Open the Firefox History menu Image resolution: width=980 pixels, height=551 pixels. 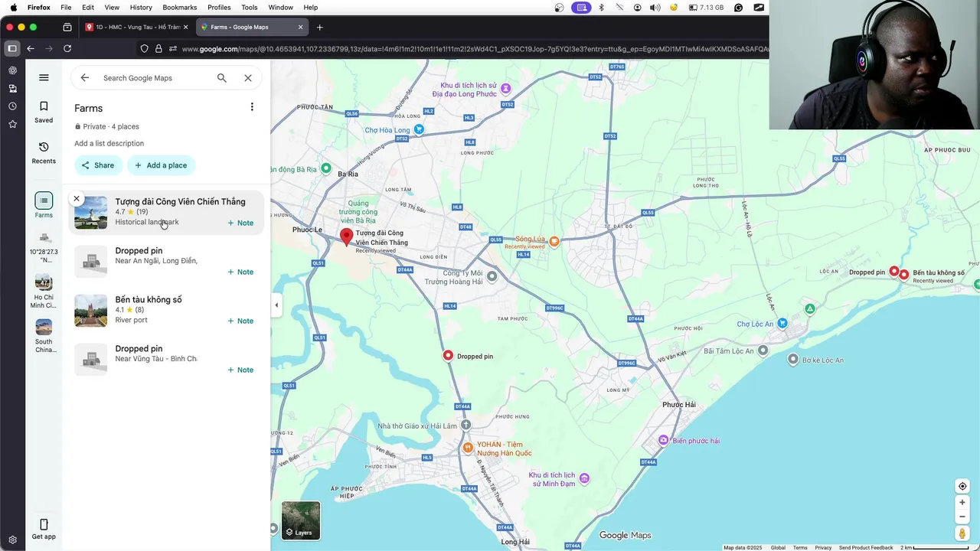[141, 8]
